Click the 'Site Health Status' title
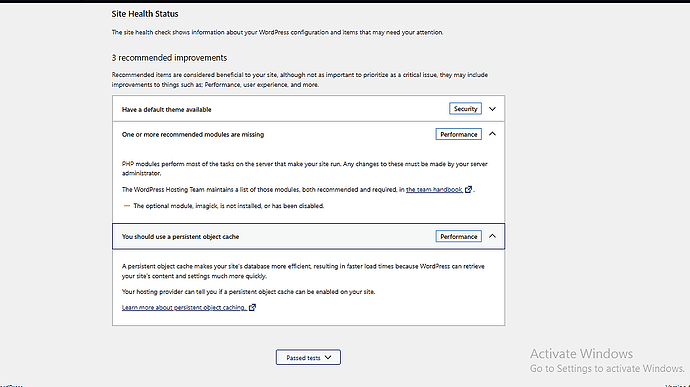The height and width of the screenshot is (387, 690). pos(145,14)
